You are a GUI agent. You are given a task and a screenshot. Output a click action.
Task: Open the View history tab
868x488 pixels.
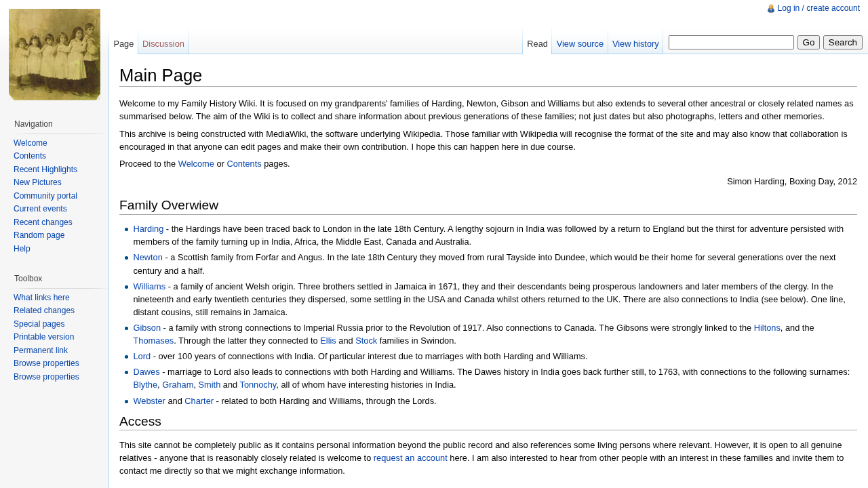(x=635, y=44)
